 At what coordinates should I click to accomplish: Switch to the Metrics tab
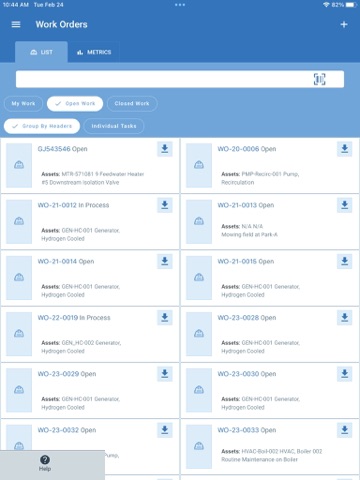point(94,52)
